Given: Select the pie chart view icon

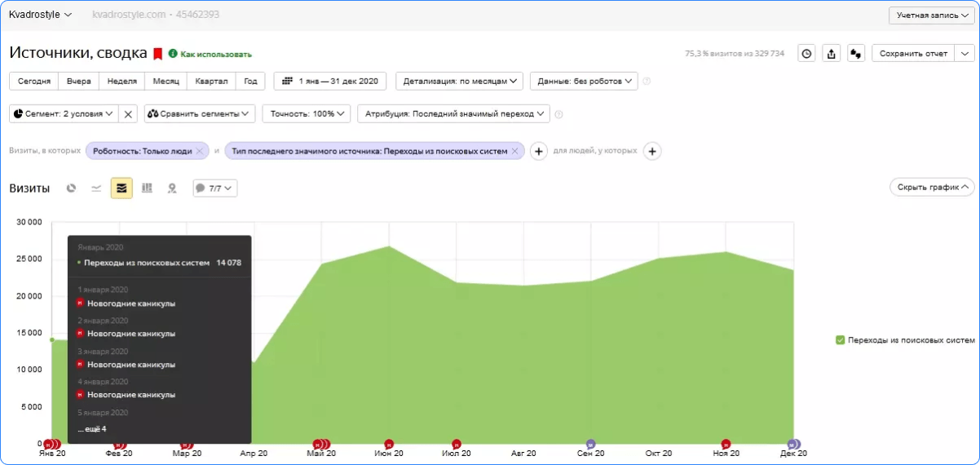Looking at the screenshot, I should [72, 188].
